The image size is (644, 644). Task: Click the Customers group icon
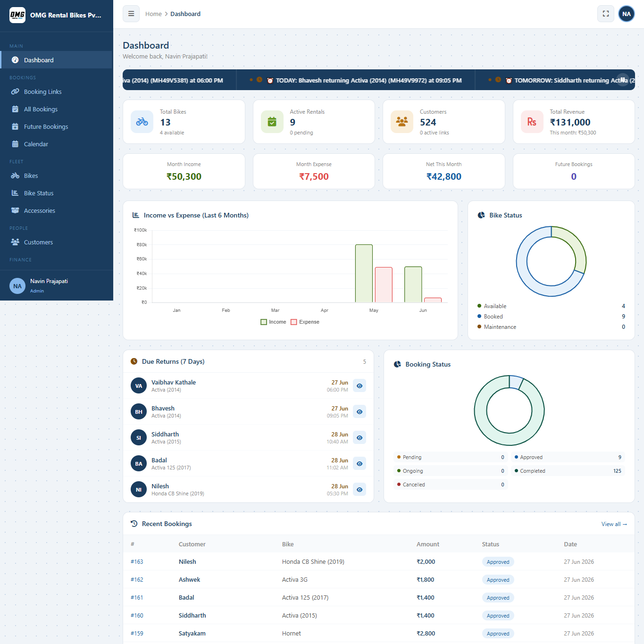tap(402, 122)
